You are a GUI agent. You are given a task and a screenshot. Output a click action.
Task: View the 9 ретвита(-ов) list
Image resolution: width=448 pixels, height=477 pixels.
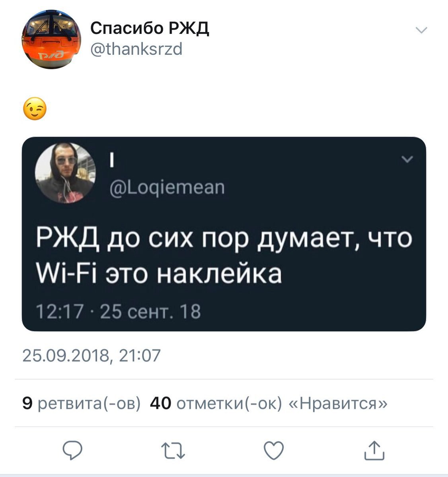click(82, 403)
